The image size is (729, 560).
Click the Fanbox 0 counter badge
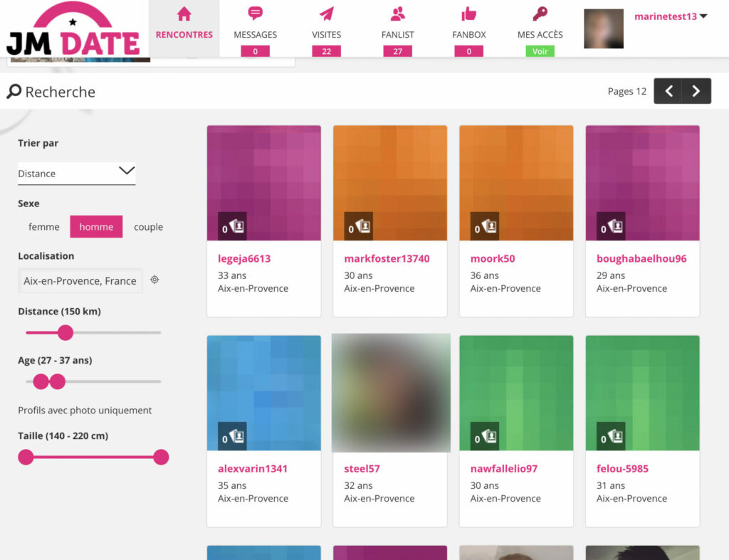pyautogui.click(x=468, y=51)
